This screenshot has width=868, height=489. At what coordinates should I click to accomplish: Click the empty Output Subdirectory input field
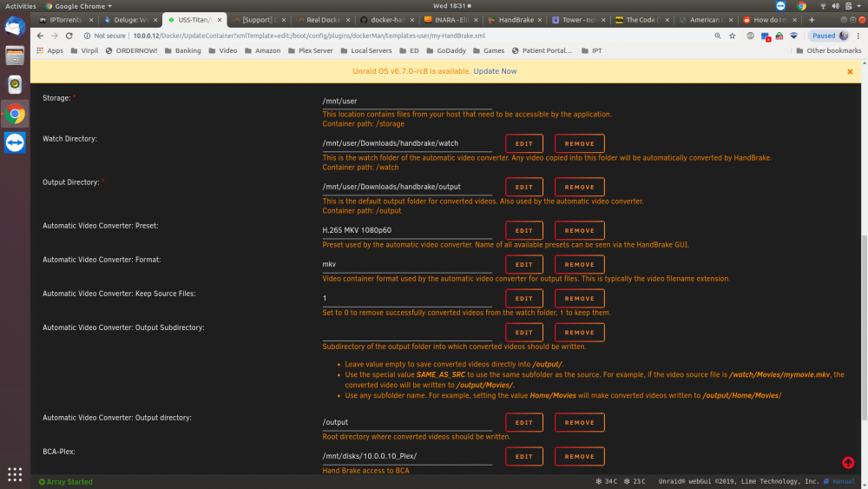pyautogui.click(x=407, y=333)
